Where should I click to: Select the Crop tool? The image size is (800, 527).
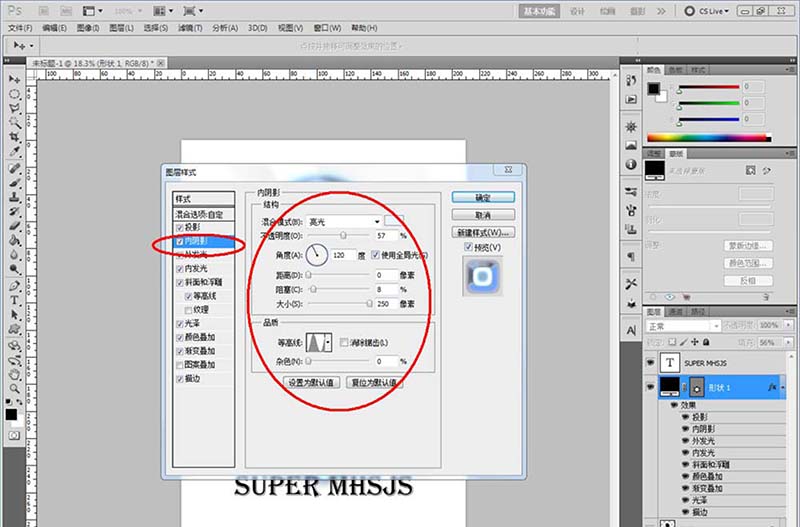coord(14,137)
